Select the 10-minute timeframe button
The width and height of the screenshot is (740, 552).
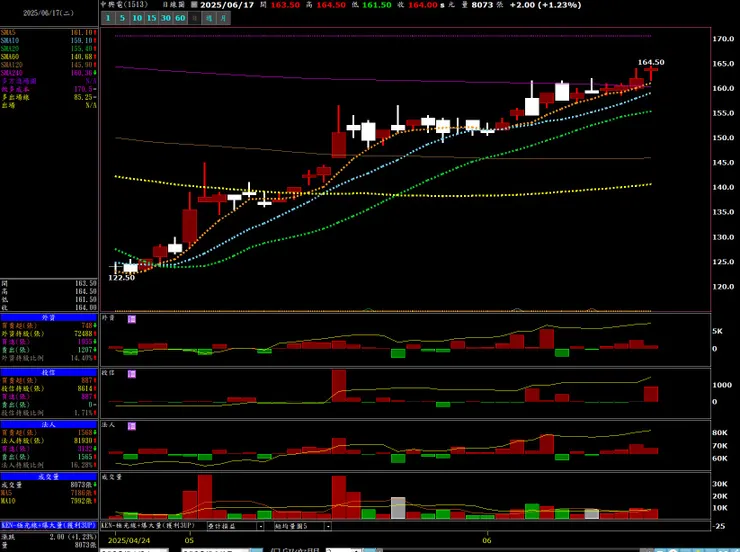click(137, 18)
